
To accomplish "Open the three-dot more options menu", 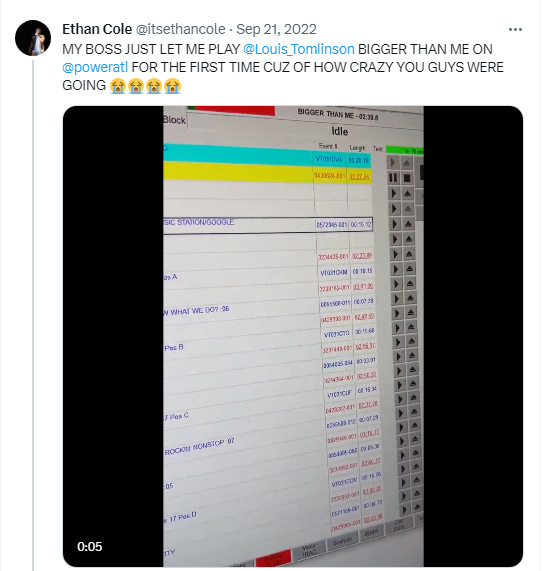I will (x=515, y=29).
